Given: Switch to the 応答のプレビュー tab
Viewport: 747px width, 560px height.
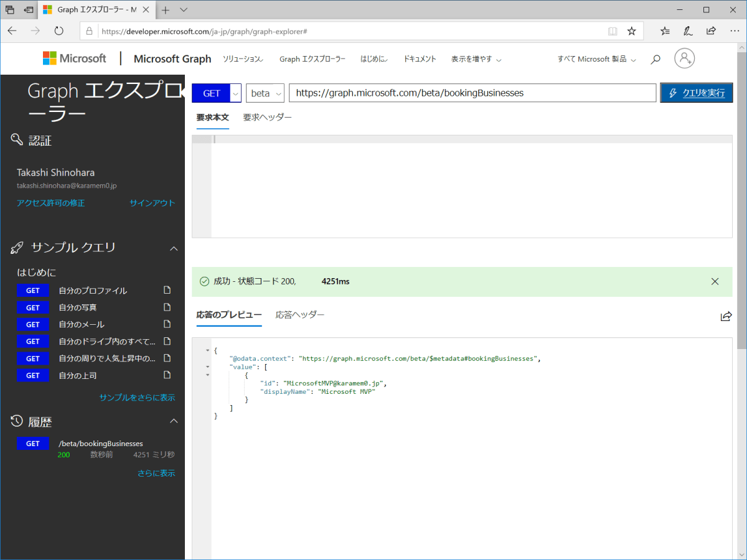Looking at the screenshot, I should [229, 315].
